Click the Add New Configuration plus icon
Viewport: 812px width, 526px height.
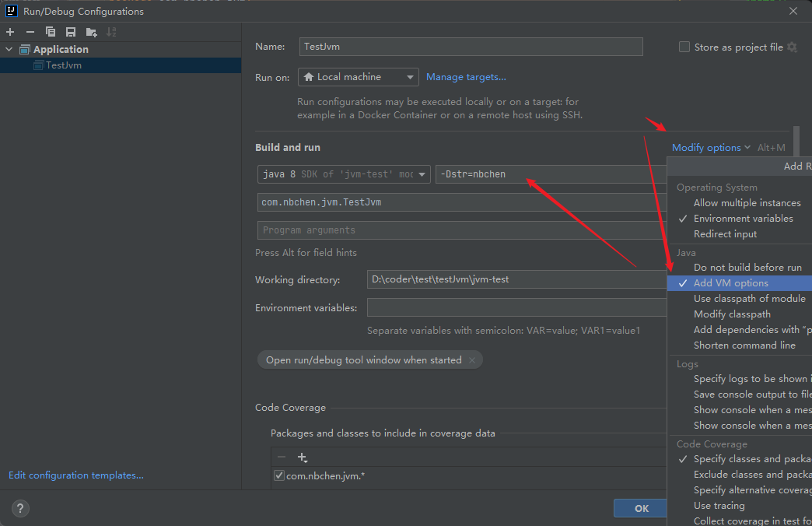(10, 32)
